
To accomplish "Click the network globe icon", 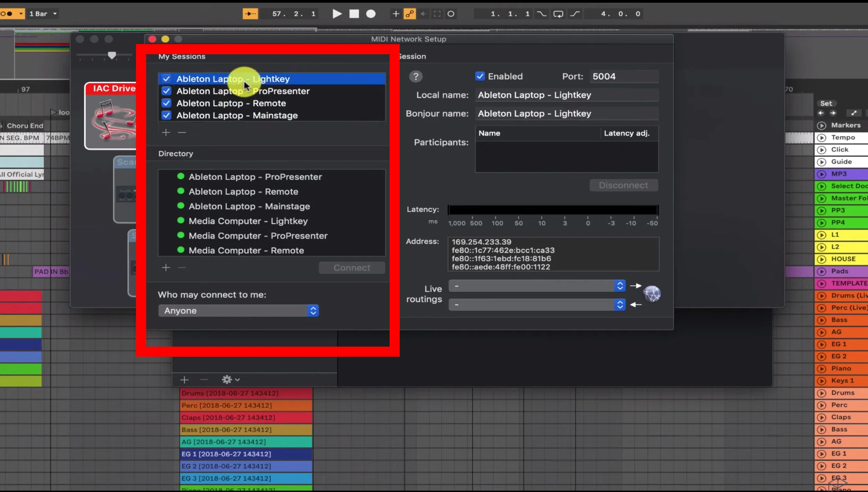I will tap(652, 294).
